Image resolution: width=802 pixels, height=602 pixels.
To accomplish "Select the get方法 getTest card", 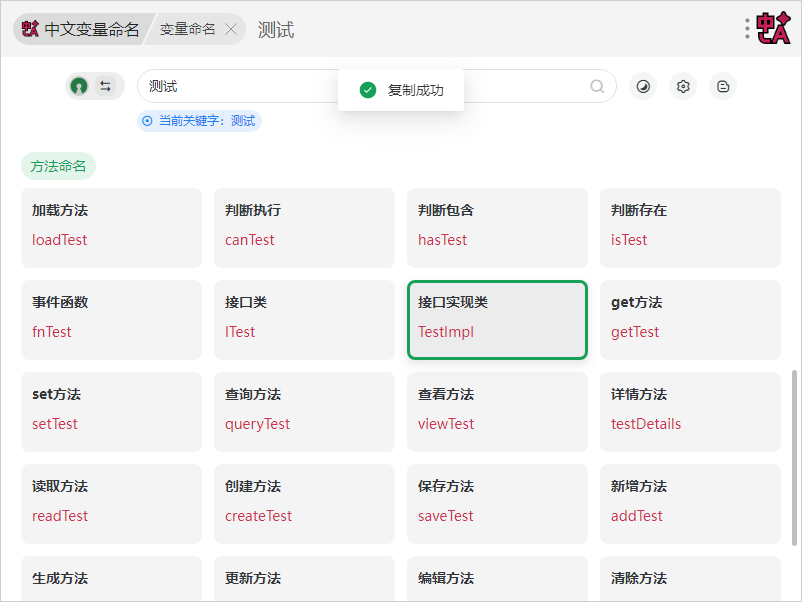I will 690,320.
